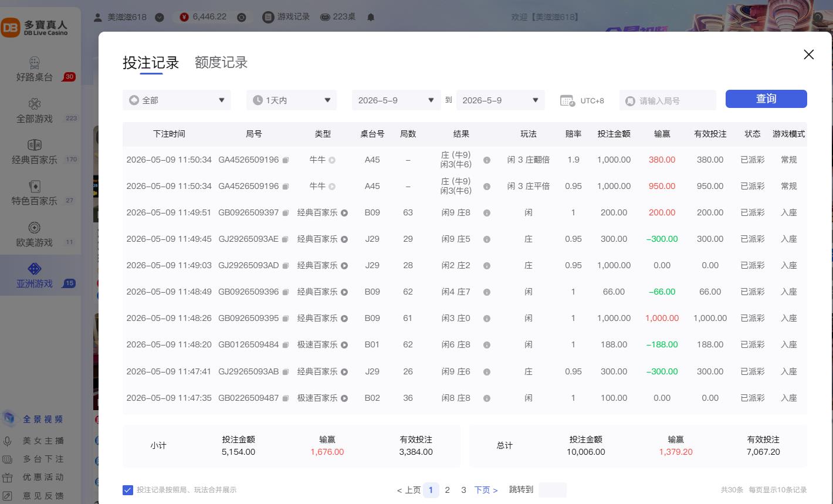This screenshot has width=833, height=504.
Task: Play replay for 极速百家乐 round GB0226509487
Action: pyautogui.click(x=344, y=398)
